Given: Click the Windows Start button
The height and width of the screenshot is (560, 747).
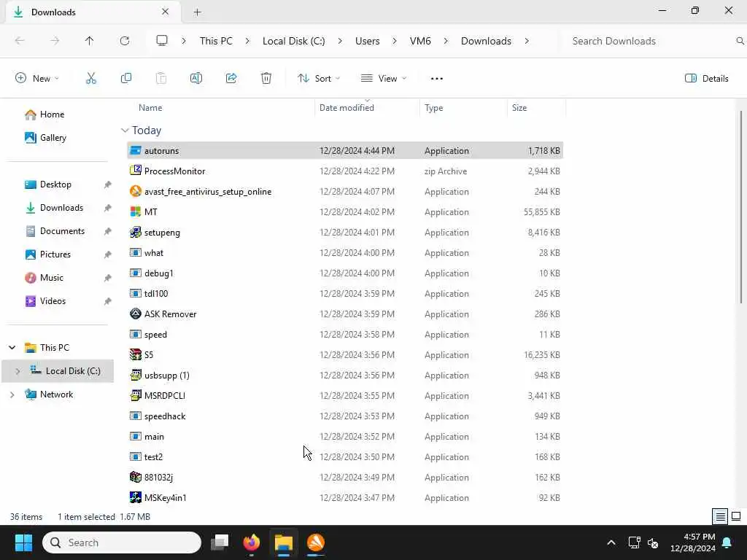Looking at the screenshot, I should click(x=23, y=542).
